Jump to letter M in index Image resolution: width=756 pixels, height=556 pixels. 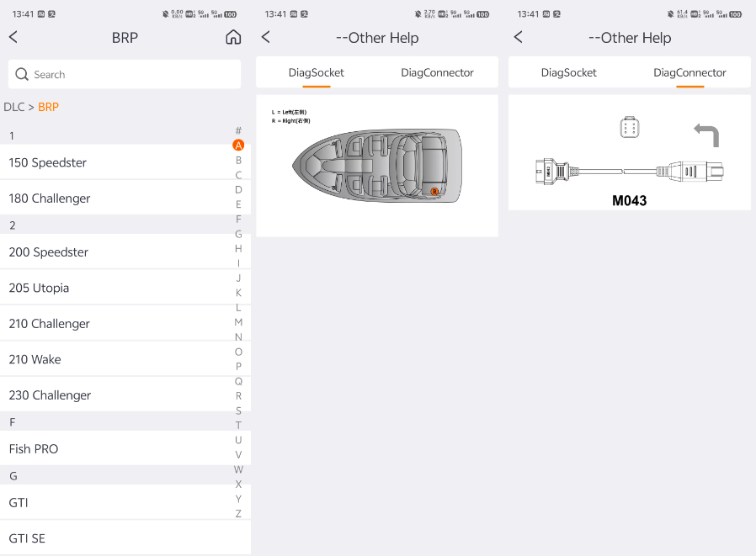238,322
